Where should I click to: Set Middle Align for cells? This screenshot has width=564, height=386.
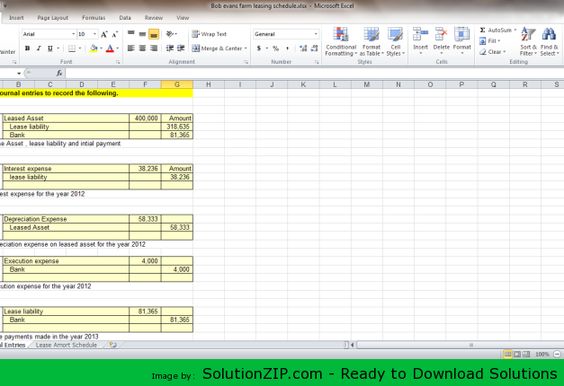pos(142,34)
